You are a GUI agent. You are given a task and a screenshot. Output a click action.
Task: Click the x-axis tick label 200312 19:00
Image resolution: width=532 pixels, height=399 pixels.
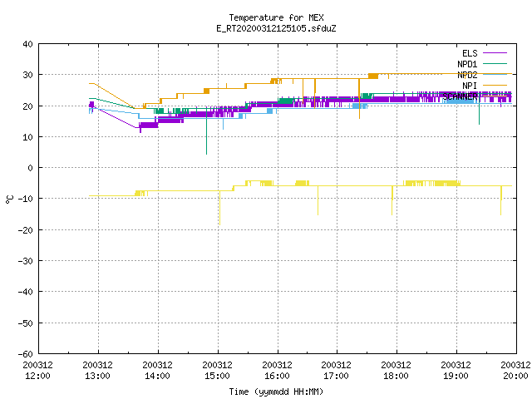(456, 370)
